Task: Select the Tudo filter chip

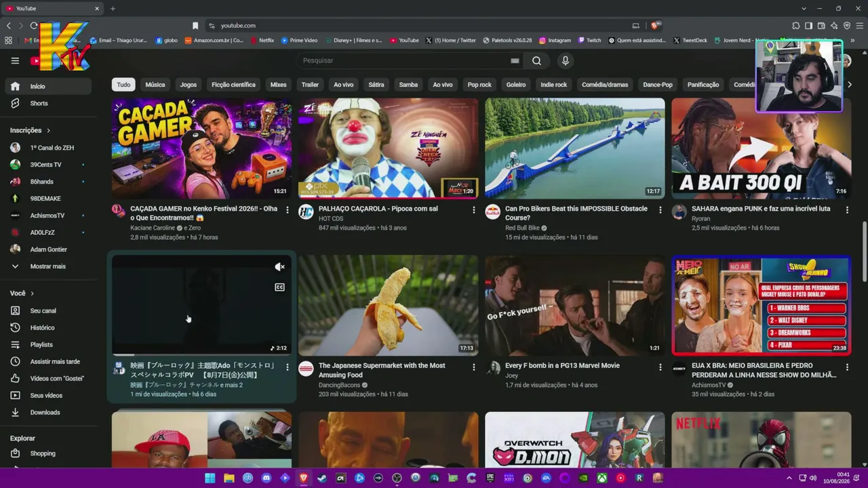Action: (123, 85)
